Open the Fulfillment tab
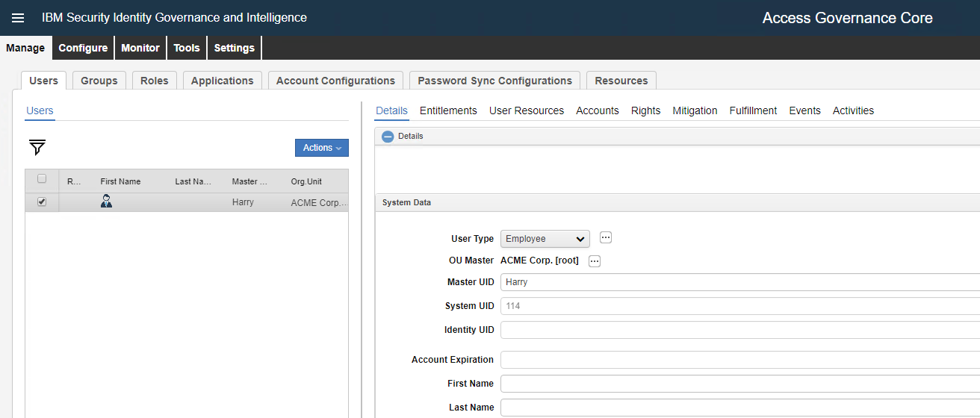Screen dimensions: 980x418 753,110
